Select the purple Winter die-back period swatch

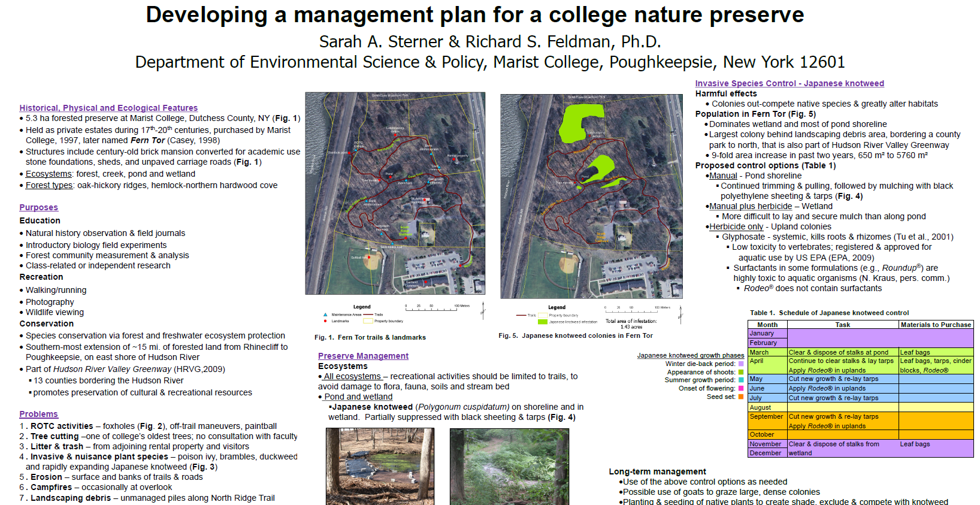point(741,364)
